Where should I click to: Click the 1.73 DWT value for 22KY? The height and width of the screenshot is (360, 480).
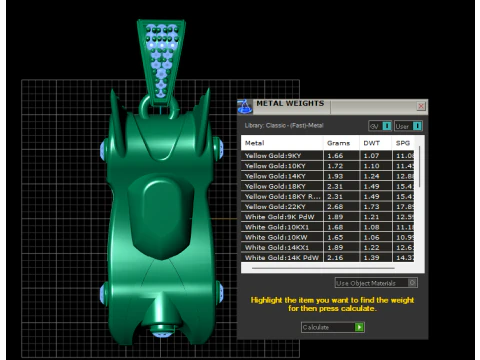click(371, 207)
